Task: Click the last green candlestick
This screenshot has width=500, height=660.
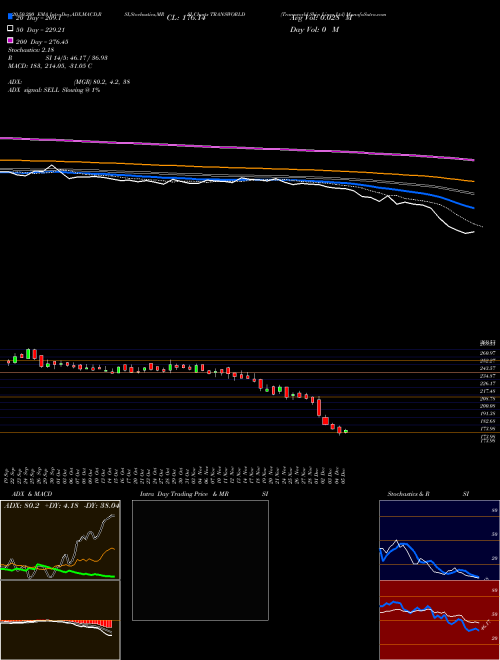Action: [346, 431]
